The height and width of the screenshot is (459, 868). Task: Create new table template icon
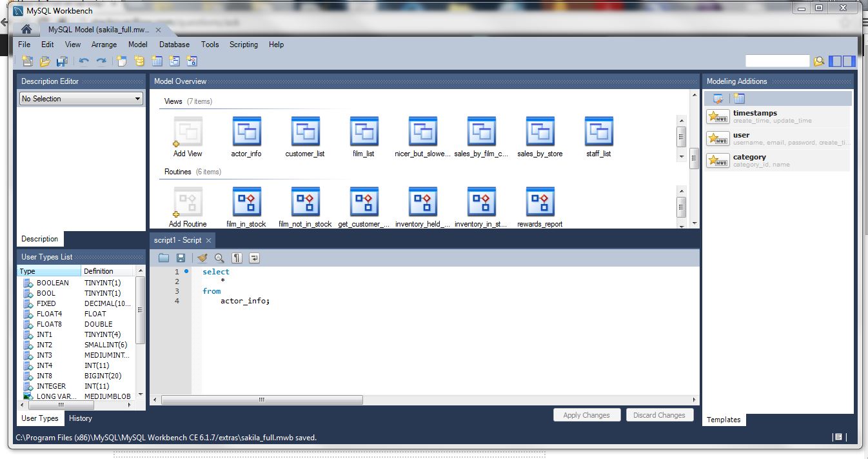pos(739,99)
